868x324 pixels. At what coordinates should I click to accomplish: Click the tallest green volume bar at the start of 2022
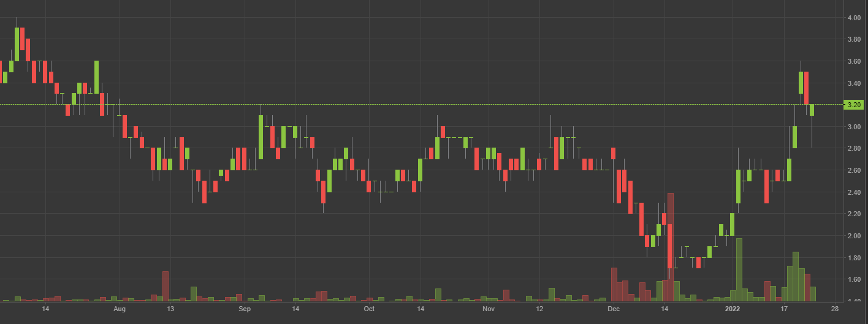point(739,269)
